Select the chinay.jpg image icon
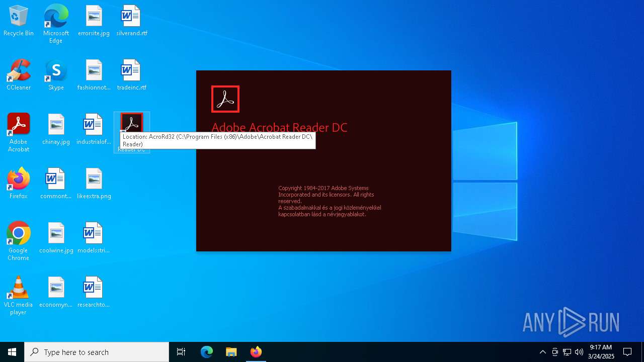644x362 pixels. click(x=56, y=130)
